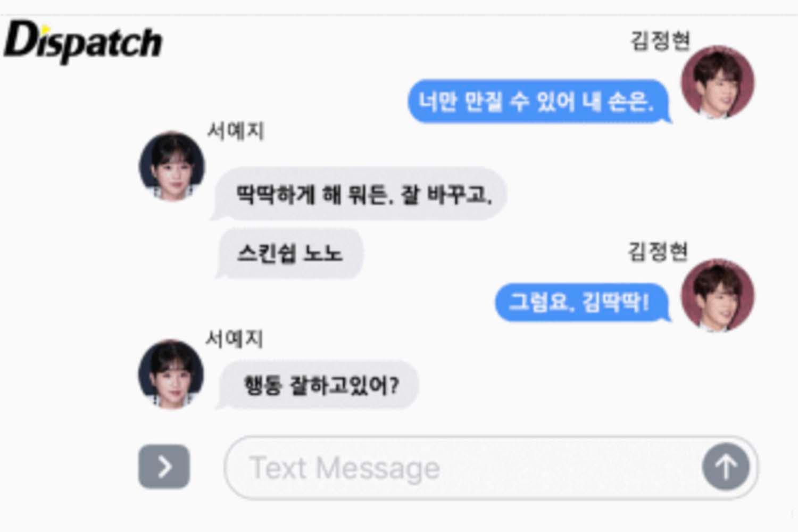
Task: Focus the Text Message input field
Action: 491,468
